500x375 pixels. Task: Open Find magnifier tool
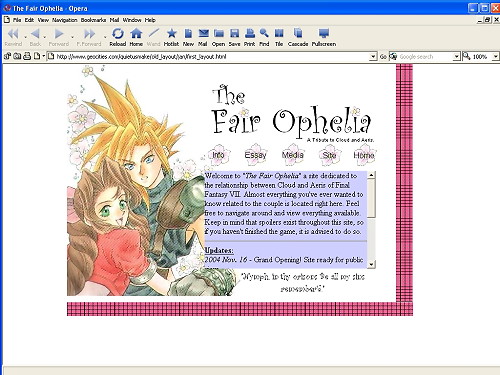click(264, 37)
